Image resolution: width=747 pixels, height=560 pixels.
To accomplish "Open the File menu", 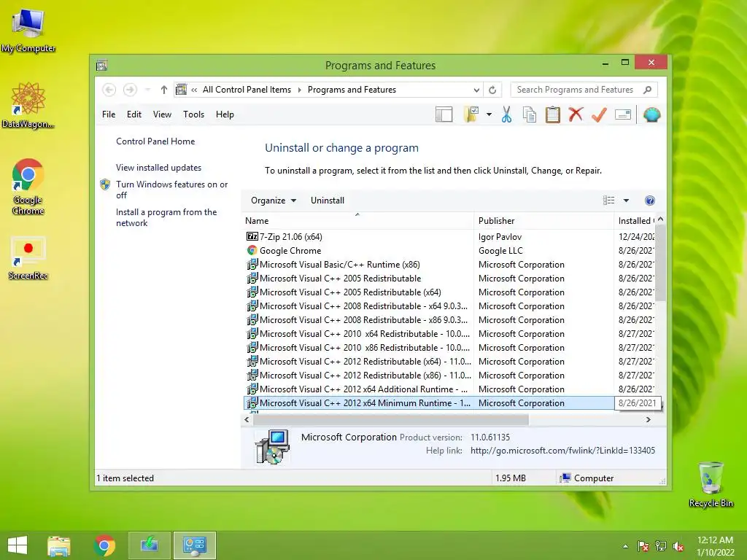I will [x=109, y=114].
